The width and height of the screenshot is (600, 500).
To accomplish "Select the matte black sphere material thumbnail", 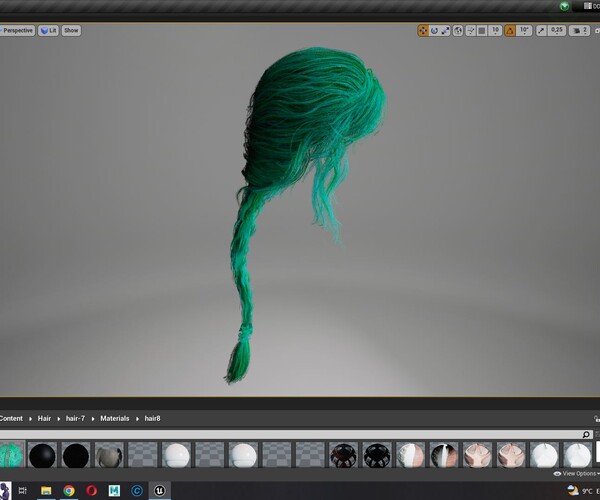I will (x=76, y=455).
